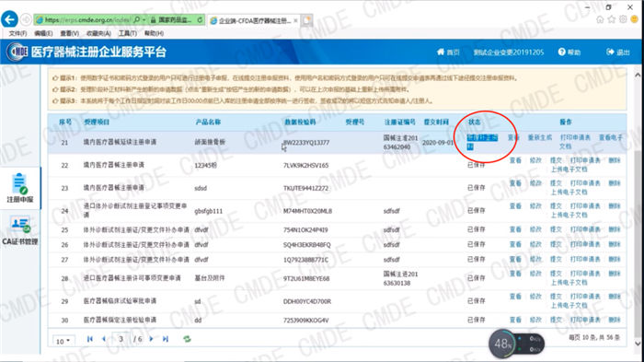Click 打印申请表 in row 23
644x362 pixels.
click(x=585, y=183)
